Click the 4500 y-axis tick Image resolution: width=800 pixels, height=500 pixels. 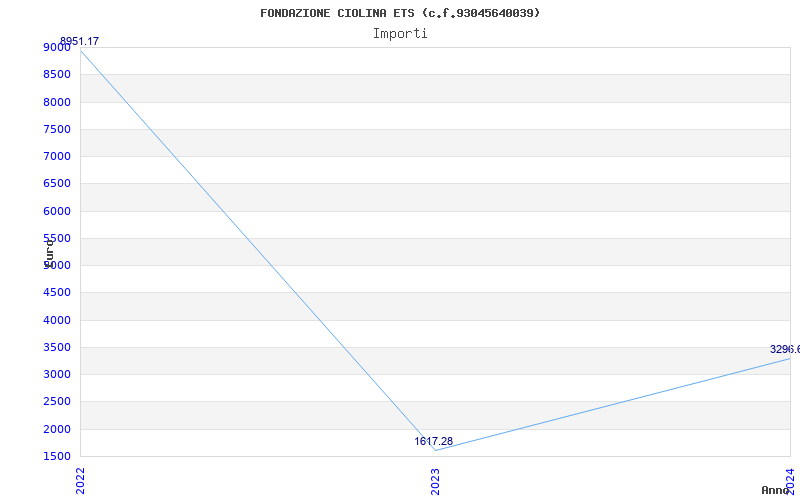click(x=57, y=292)
